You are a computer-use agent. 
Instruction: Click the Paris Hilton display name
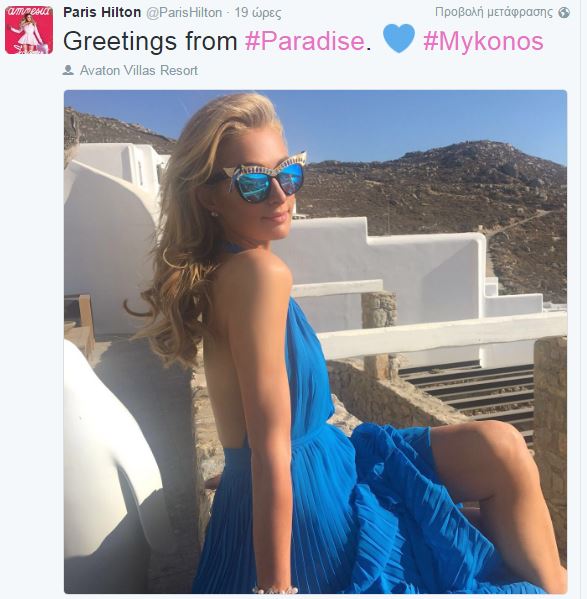point(102,12)
